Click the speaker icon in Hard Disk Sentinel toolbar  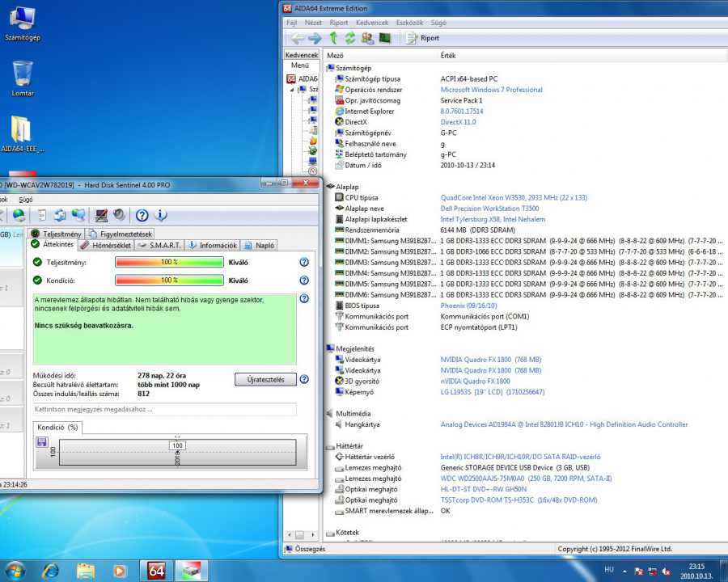[x=120, y=214]
